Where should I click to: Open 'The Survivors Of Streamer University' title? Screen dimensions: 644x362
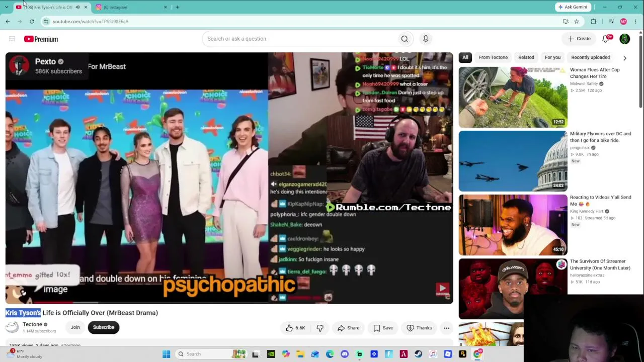point(600,264)
